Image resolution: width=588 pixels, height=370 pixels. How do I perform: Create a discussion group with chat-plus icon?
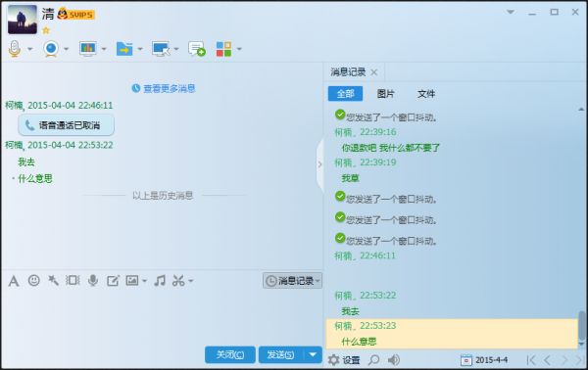point(197,49)
